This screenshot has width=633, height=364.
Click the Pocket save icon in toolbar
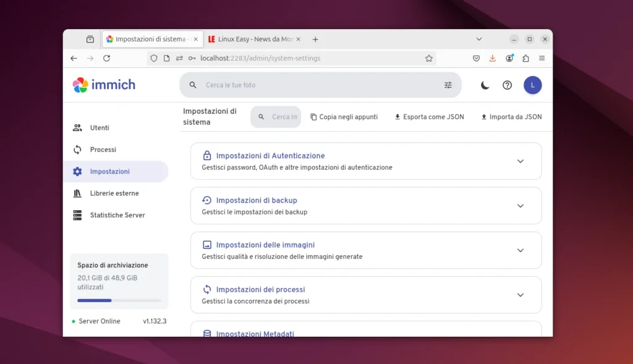pos(477,58)
